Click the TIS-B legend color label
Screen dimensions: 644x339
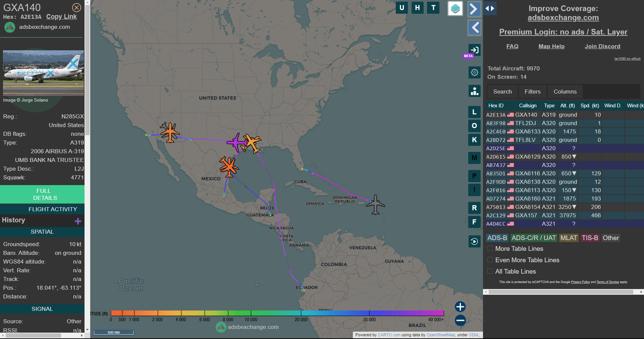coord(590,238)
